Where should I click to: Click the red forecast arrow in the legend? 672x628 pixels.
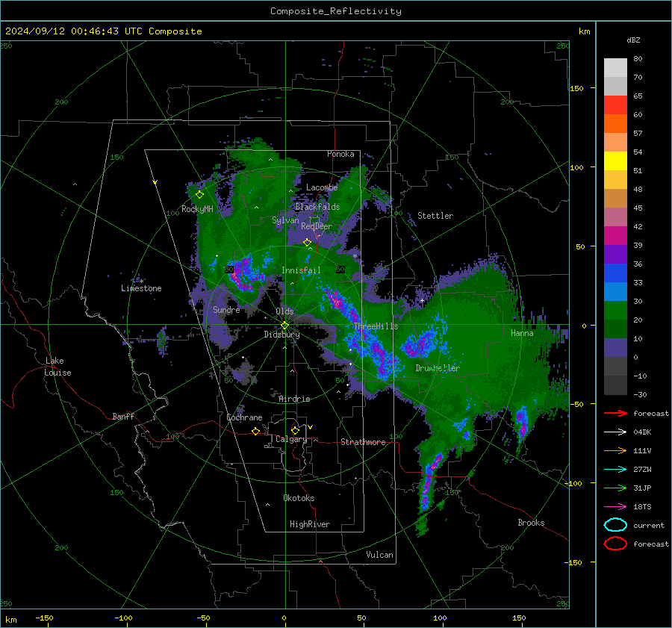coord(615,413)
